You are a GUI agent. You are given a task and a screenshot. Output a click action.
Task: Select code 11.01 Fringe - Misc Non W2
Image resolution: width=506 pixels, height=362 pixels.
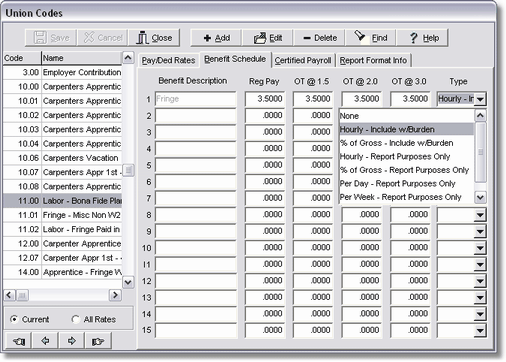[x=63, y=215]
